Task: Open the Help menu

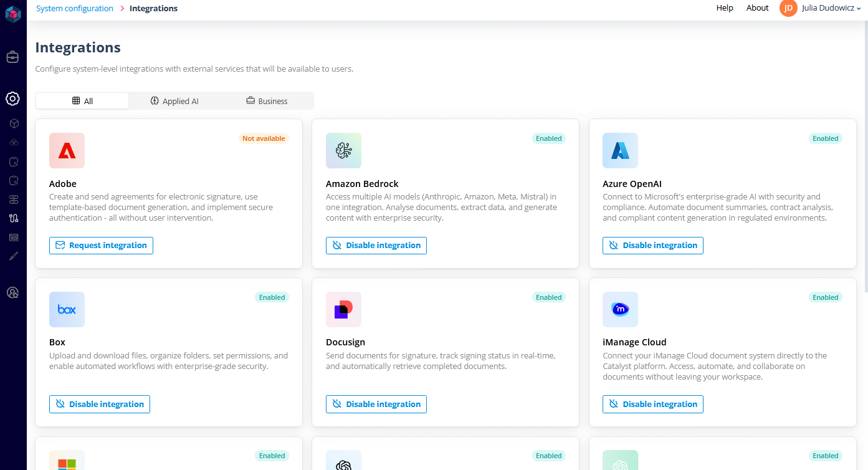Action: (725, 8)
